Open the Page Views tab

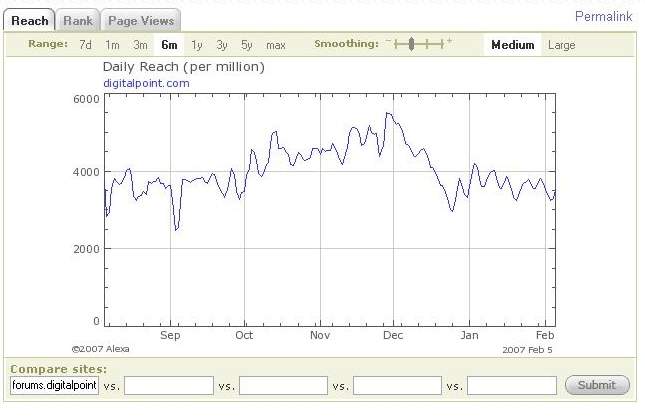(x=141, y=21)
